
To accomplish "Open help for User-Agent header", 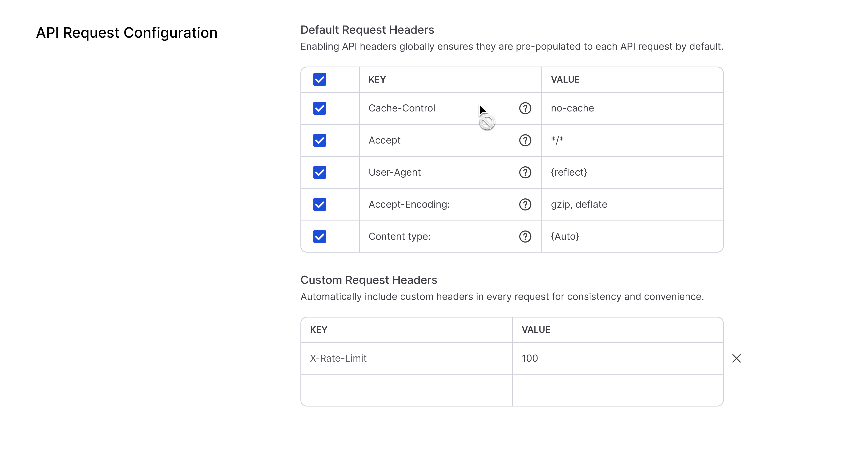I will (x=525, y=172).
